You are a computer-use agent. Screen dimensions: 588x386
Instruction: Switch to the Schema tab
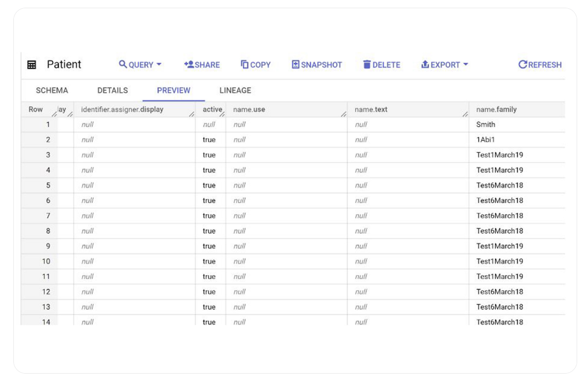[52, 90]
